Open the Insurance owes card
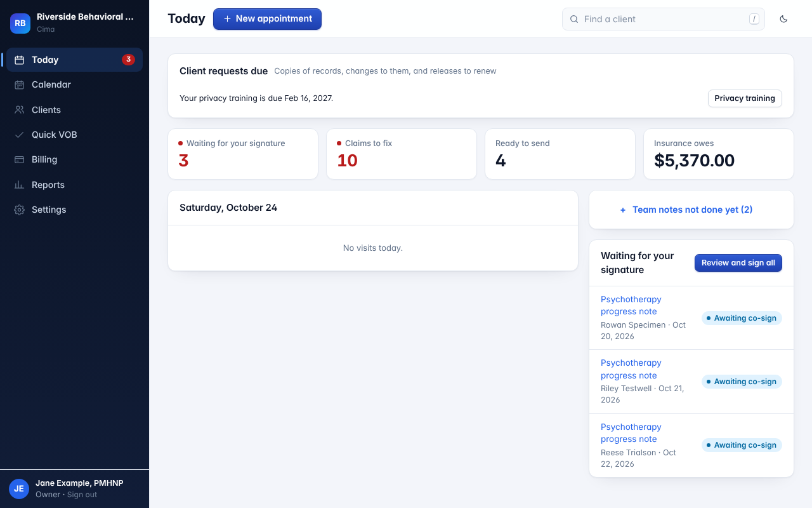Image resolution: width=812 pixels, height=508 pixels. (x=719, y=154)
